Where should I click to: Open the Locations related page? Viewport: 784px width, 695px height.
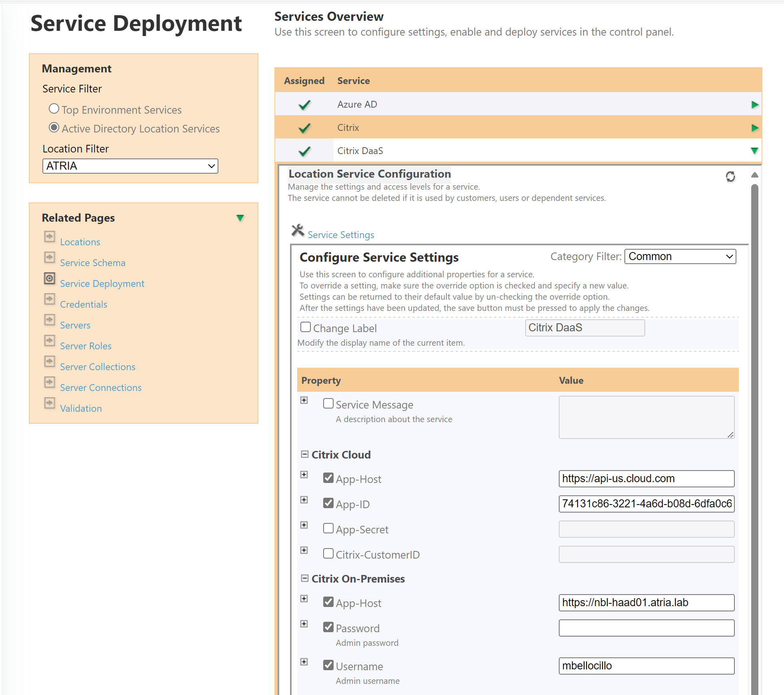click(x=80, y=242)
